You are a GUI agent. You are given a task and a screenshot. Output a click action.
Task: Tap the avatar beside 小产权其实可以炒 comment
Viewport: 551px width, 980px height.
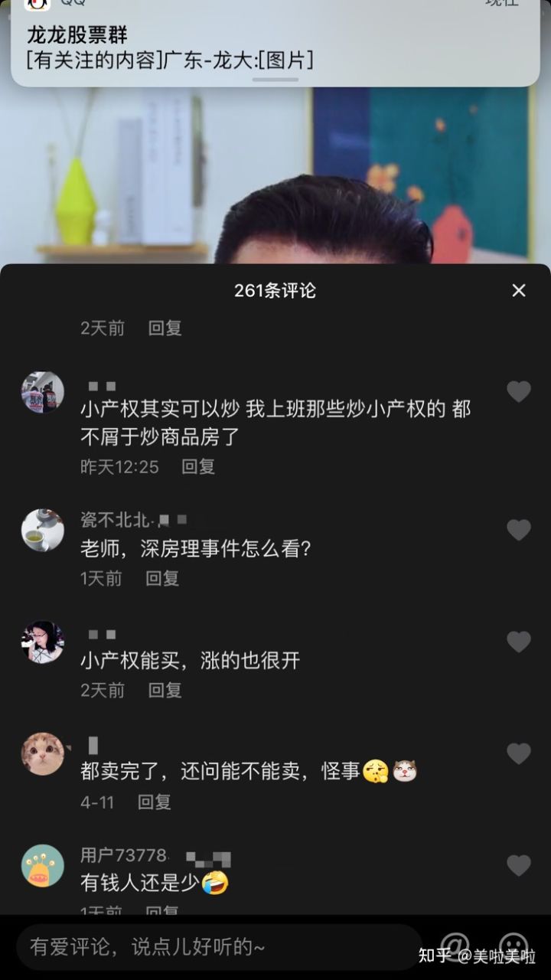[x=42, y=392]
